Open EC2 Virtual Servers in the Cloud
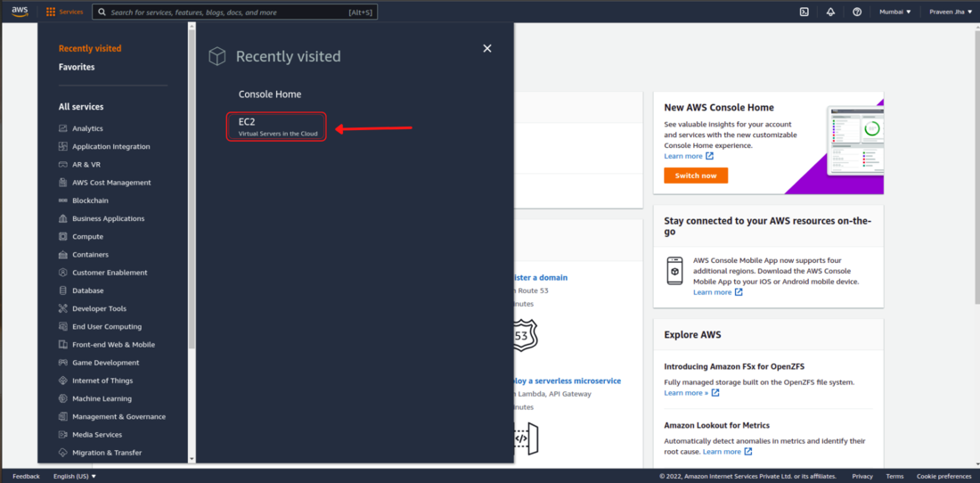980x483 pixels. click(276, 127)
